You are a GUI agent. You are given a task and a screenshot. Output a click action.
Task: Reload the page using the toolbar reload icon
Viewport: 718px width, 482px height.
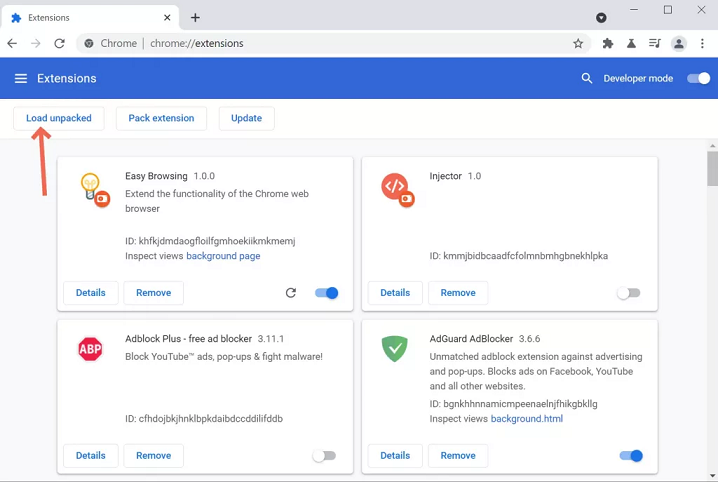(x=60, y=43)
